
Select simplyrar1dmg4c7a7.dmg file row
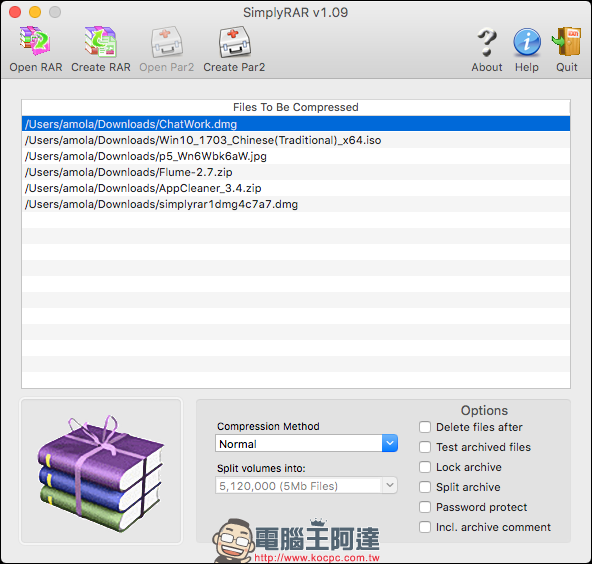click(x=296, y=204)
